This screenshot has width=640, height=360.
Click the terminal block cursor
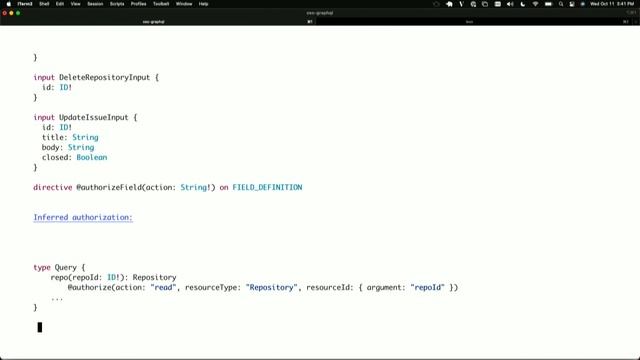tap(40, 327)
